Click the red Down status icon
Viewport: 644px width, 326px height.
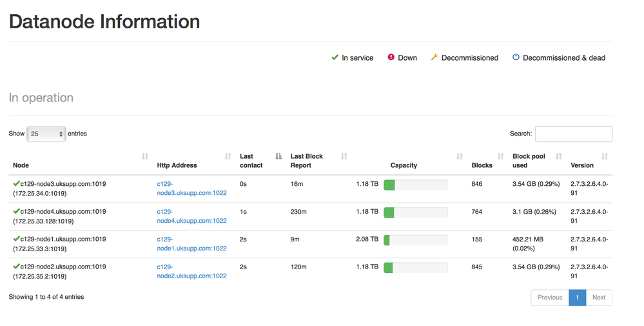pos(391,57)
